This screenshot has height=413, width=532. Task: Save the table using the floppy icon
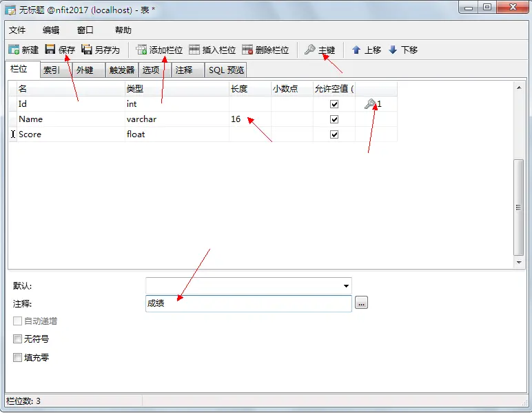coord(50,49)
